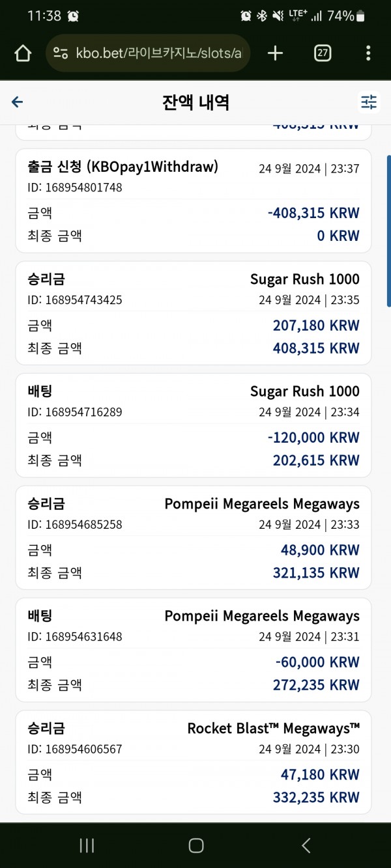Image resolution: width=391 pixels, height=868 pixels.
Task: Tap the Android home navigation button
Action: pyautogui.click(x=195, y=845)
